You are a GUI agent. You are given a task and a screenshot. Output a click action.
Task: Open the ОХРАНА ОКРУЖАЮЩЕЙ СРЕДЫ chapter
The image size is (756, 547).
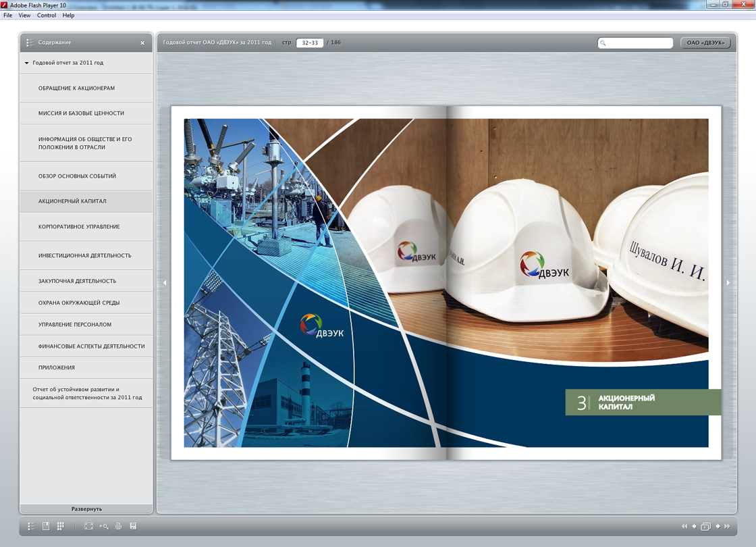pyautogui.click(x=86, y=303)
